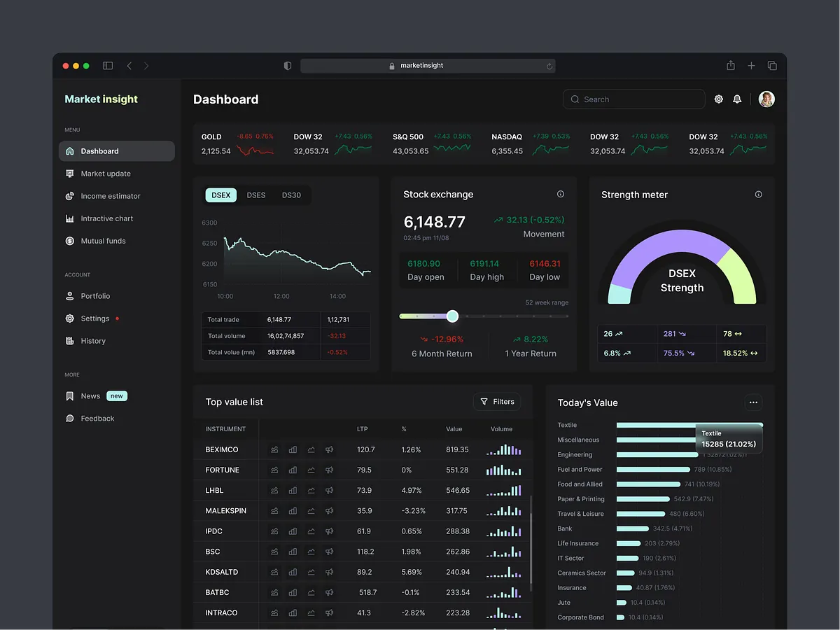Click the megaphone icon on LHBL row
The image size is (840, 630).
pyautogui.click(x=329, y=490)
